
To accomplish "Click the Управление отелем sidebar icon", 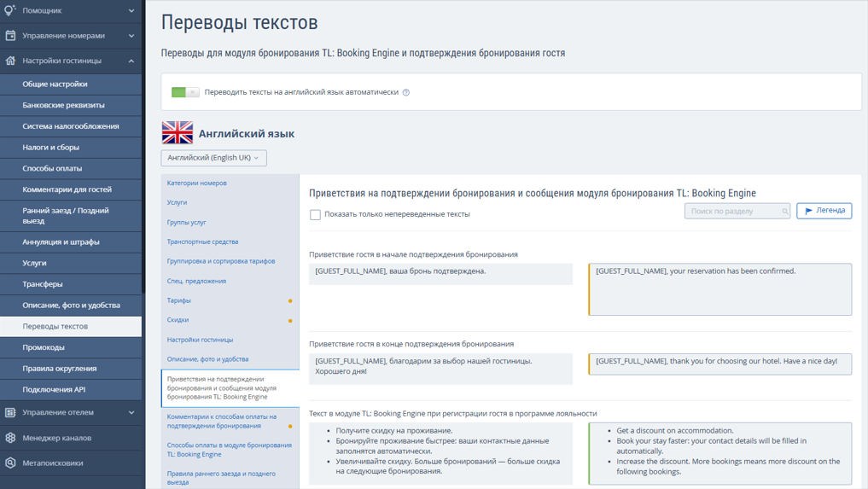I will (10, 412).
